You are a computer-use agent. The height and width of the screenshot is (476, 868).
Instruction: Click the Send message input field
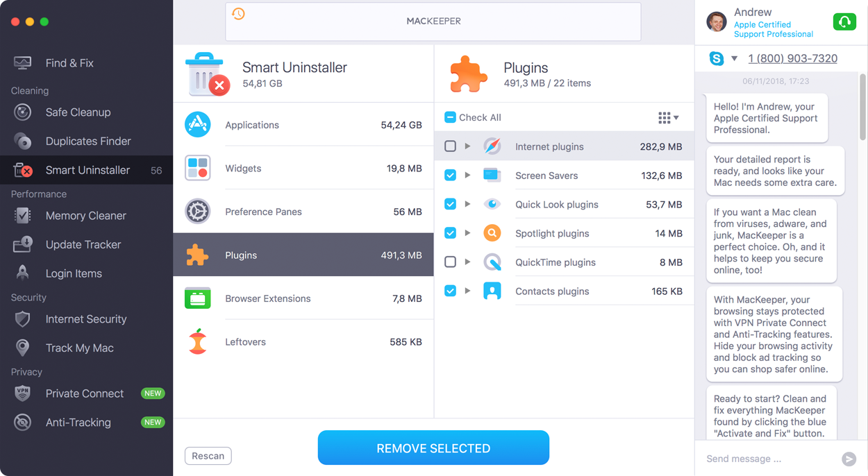click(x=767, y=459)
